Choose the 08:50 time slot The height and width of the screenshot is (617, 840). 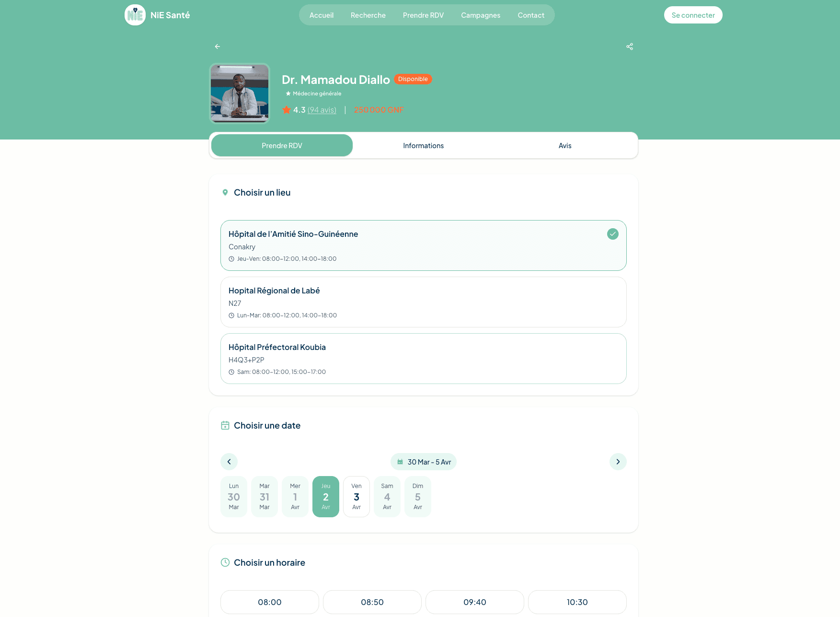coord(372,602)
